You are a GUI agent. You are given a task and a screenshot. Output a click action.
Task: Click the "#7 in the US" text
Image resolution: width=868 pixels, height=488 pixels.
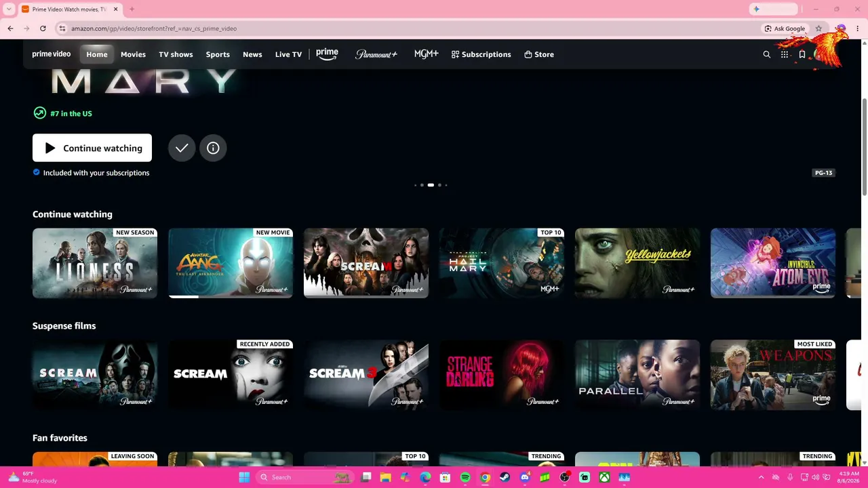pos(71,114)
